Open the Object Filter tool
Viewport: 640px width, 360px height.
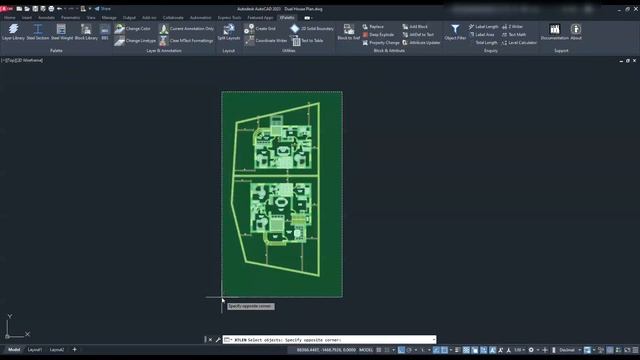point(455,32)
